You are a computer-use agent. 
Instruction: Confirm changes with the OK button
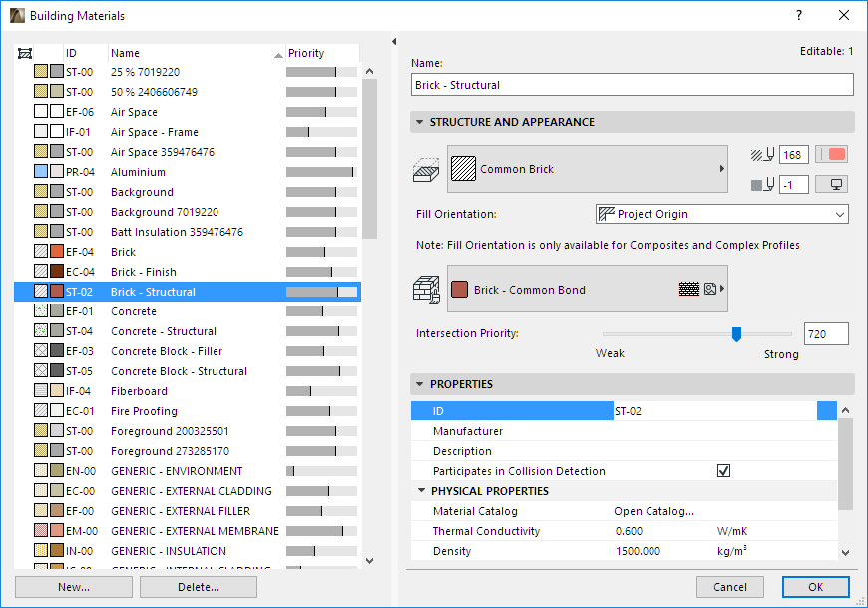click(816, 587)
